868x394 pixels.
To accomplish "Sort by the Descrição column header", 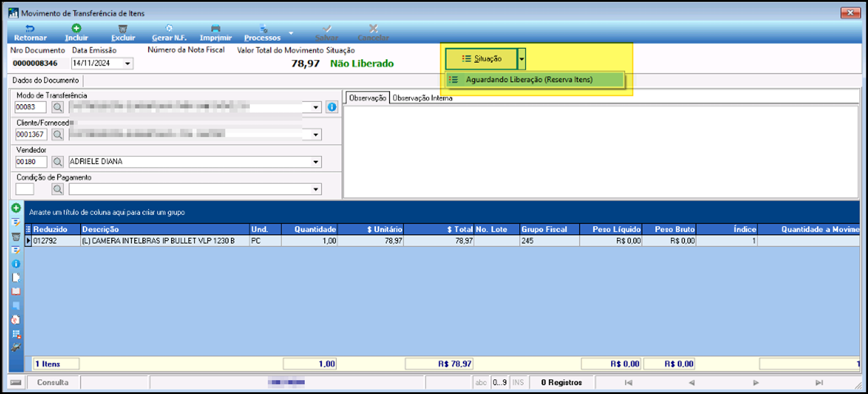I will 165,230.
